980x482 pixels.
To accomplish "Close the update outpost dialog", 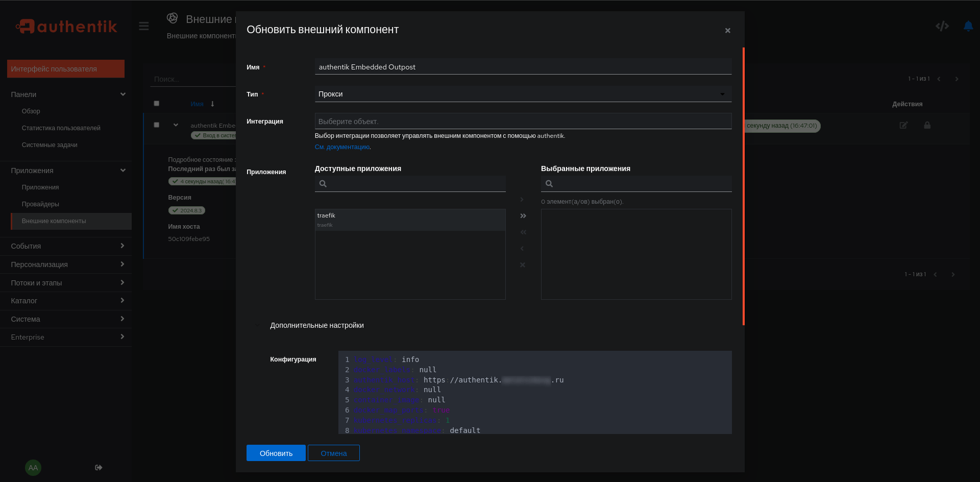I will point(727,31).
